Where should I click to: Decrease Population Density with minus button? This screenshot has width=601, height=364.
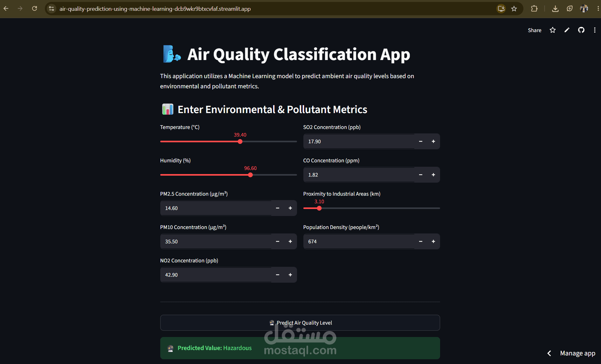click(421, 241)
